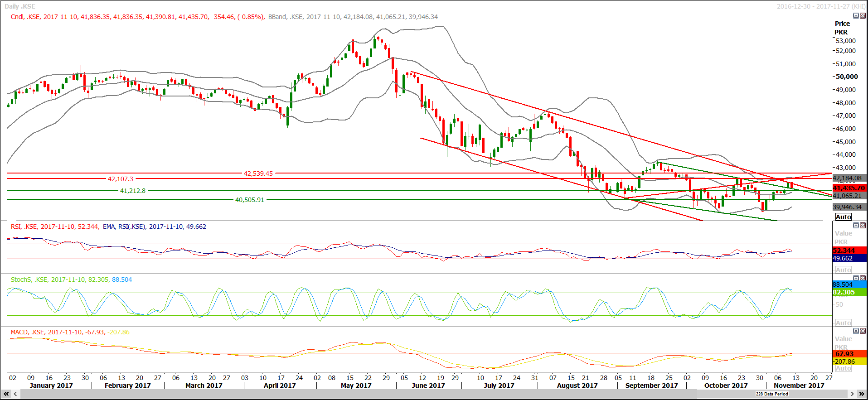Close the RSI indicator pane
Image resolution: width=868 pixels, height=400 pixels.
[863, 226]
